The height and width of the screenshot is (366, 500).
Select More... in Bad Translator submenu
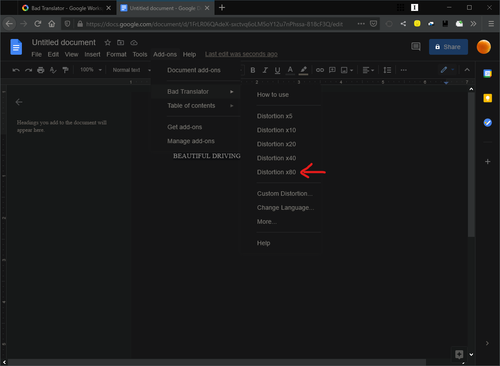[x=281, y=222]
